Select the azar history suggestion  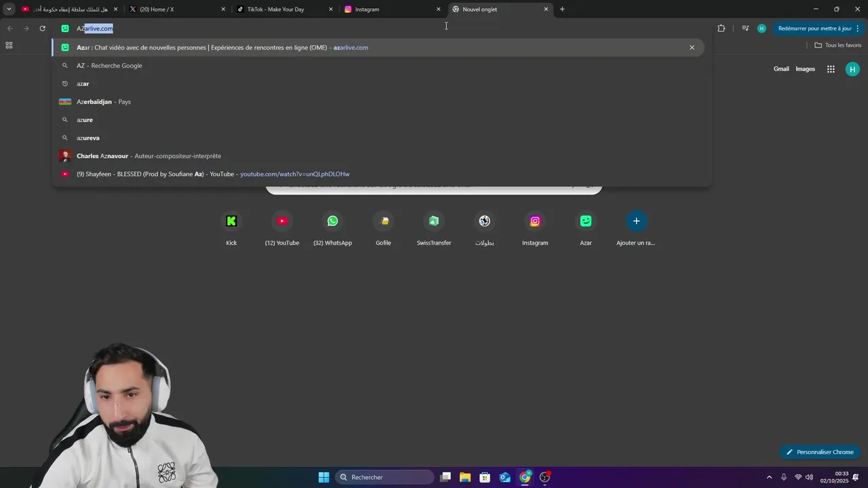coord(378,84)
